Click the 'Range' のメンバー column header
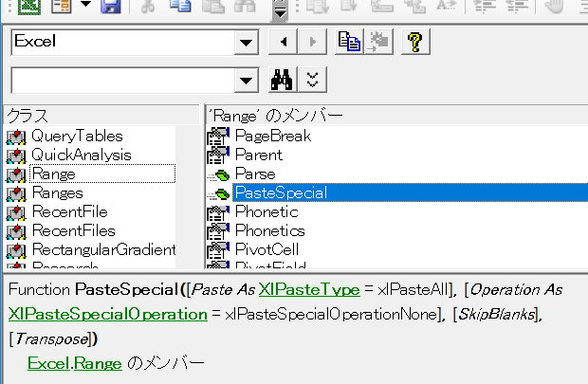The image size is (588, 384). pyautogui.click(x=396, y=115)
